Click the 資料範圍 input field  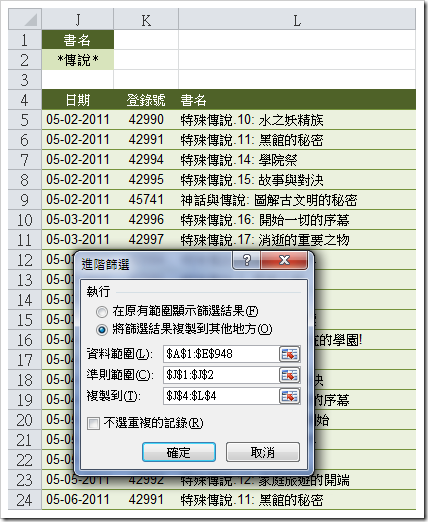[221, 354]
